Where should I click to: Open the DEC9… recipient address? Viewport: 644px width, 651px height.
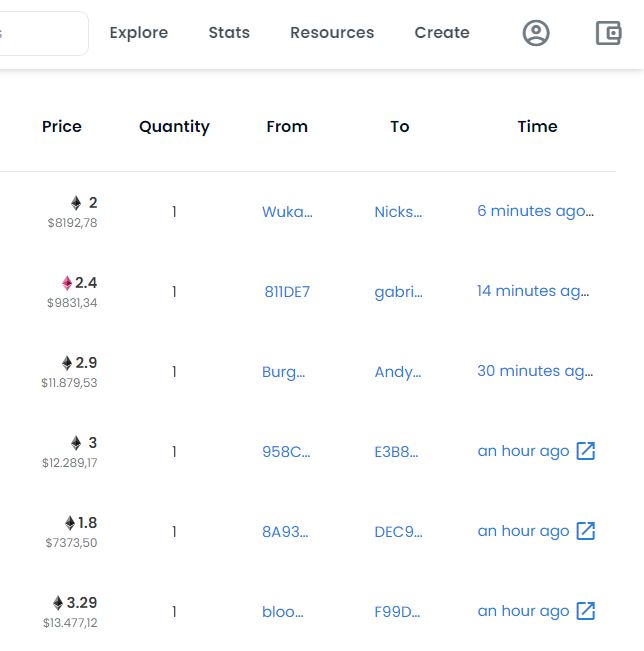tap(399, 532)
